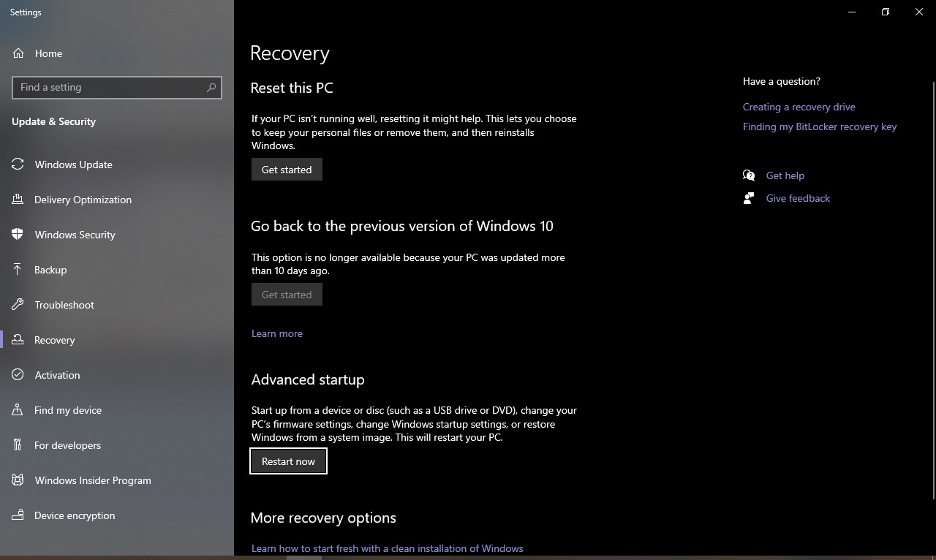Click the Find my device icon
Image resolution: width=936 pixels, height=560 pixels.
(x=18, y=410)
